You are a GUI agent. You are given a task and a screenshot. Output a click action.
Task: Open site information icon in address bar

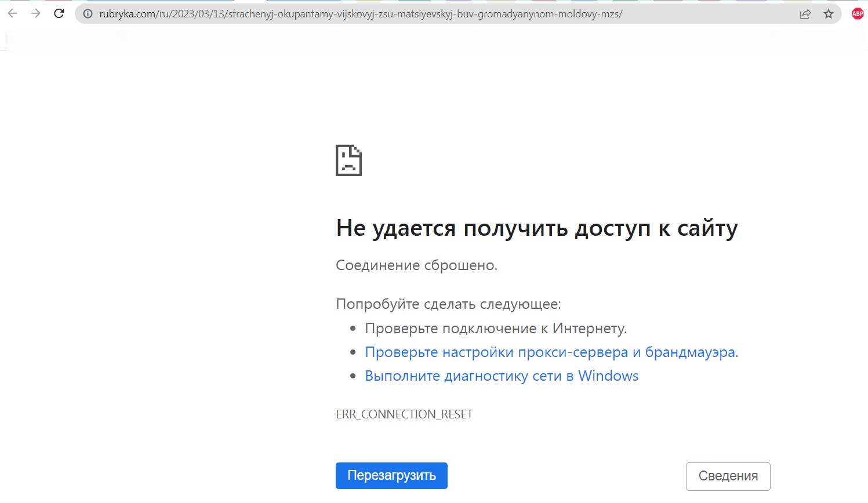pyautogui.click(x=88, y=14)
